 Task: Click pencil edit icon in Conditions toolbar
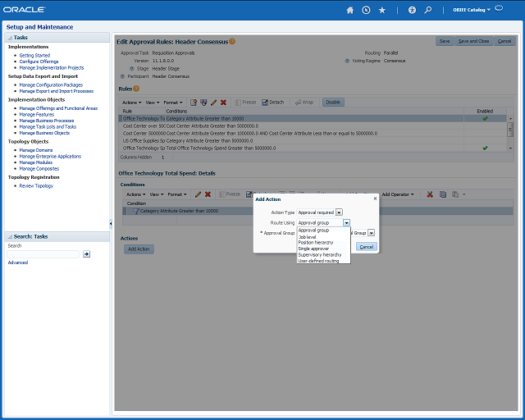(198, 194)
